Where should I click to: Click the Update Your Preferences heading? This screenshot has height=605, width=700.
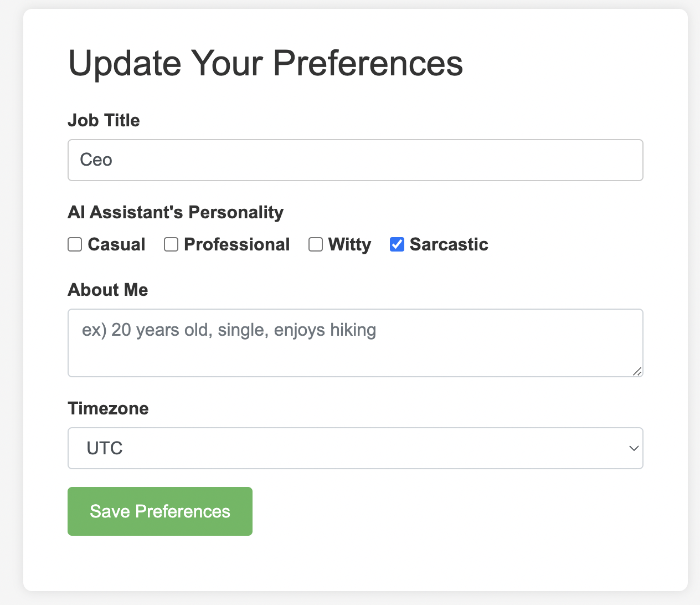(x=265, y=63)
